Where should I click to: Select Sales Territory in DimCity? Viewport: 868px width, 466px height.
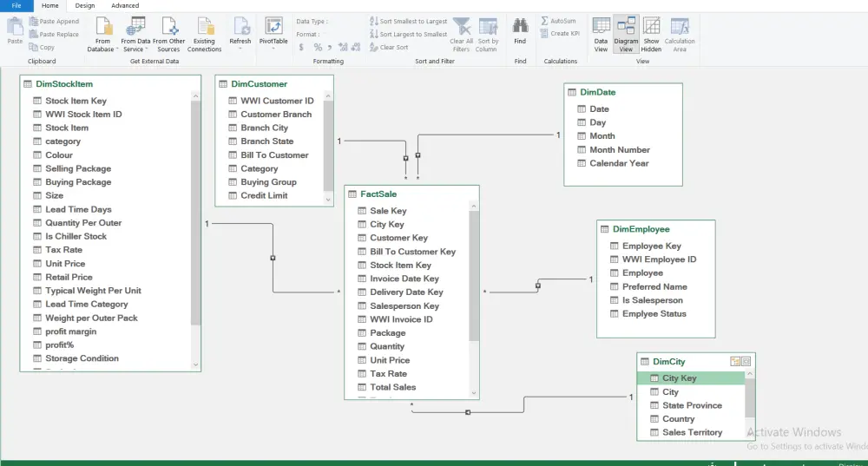pyautogui.click(x=692, y=433)
